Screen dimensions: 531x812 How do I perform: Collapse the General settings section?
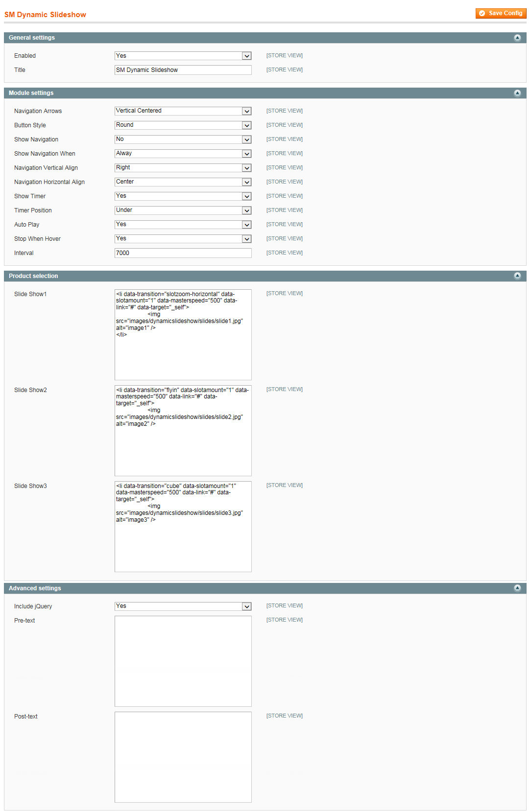[x=517, y=38]
